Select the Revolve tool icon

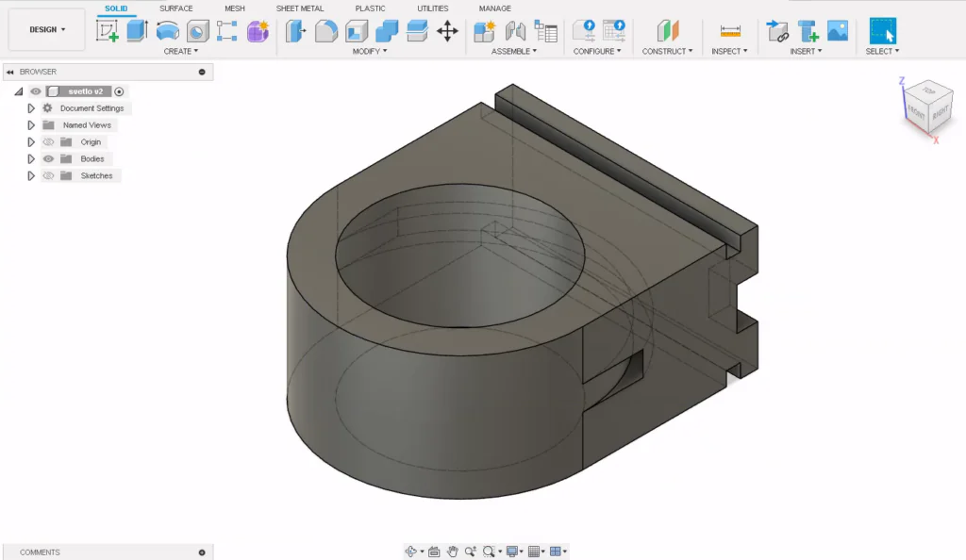pyautogui.click(x=167, y=31)
